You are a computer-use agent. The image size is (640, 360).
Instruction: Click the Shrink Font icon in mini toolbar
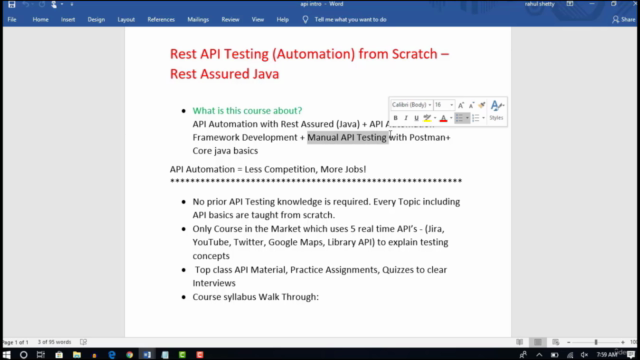471,105
